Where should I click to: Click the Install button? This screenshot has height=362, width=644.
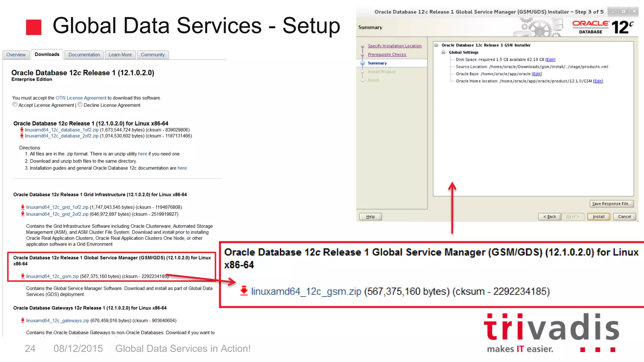click(x=598, y=217)
